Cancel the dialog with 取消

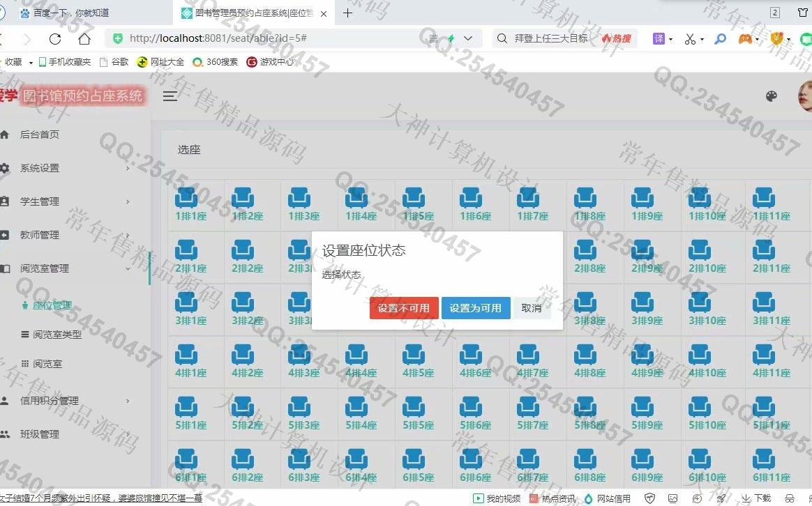pyautogui.click(x=532, y=308)
